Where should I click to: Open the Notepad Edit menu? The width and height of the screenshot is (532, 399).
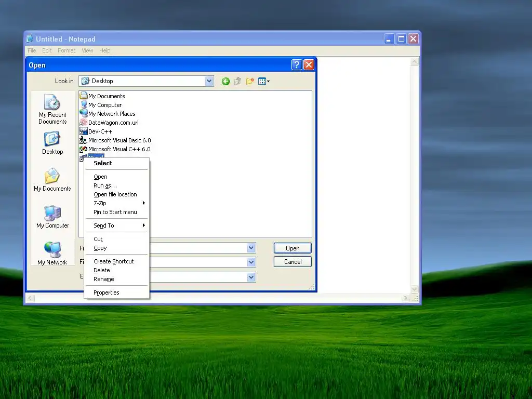pyautogui.click(x=47, y=50)
